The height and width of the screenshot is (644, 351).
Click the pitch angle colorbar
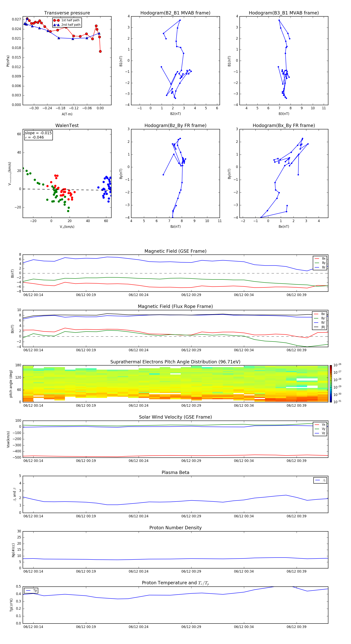(331, 383)
